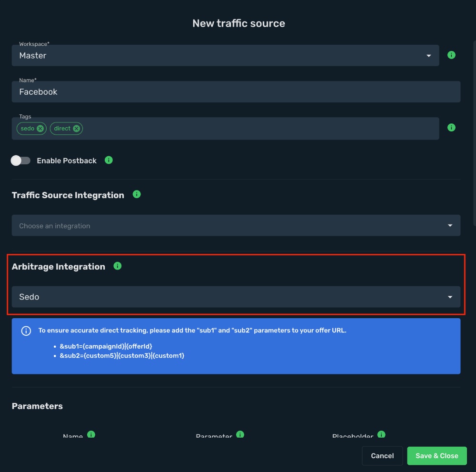Click the Parameters section heading
This screenshot has height=472, width=476.
pyautogui.click(x=37, y=406)
